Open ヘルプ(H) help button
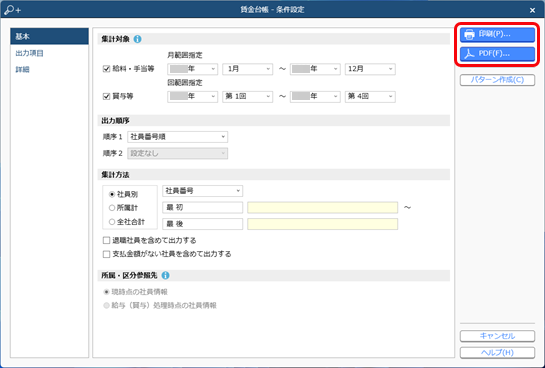545x368 pixels. [497, 353]
